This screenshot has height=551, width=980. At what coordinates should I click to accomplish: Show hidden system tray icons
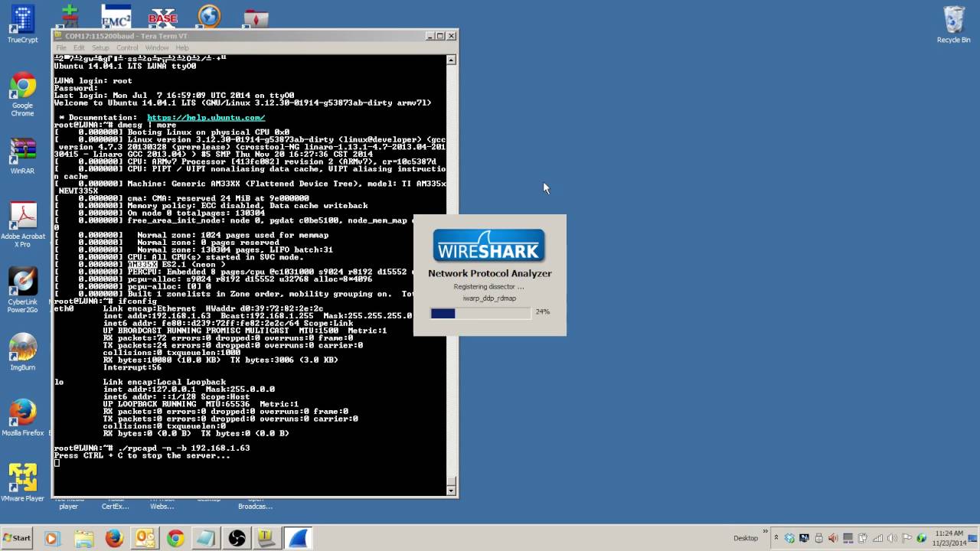point(775,539)
